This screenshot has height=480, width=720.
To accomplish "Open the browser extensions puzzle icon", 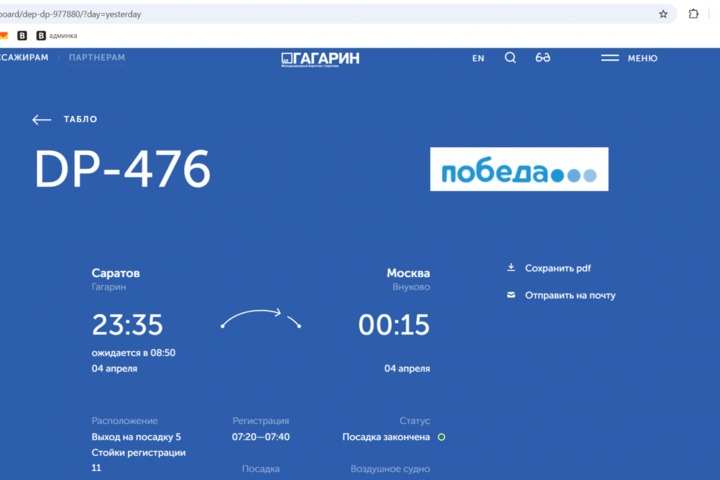I will (694, 14).
